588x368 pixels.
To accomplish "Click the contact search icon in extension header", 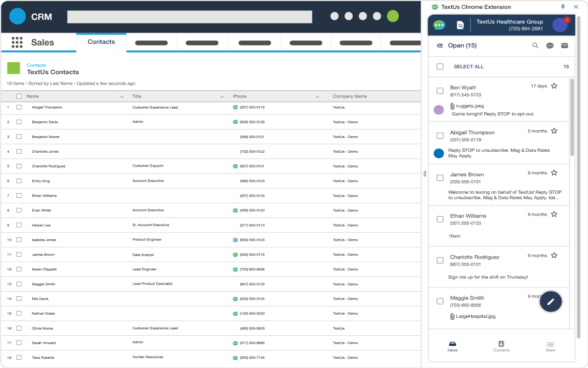I will pyautogui.click(x=460, y=25).
